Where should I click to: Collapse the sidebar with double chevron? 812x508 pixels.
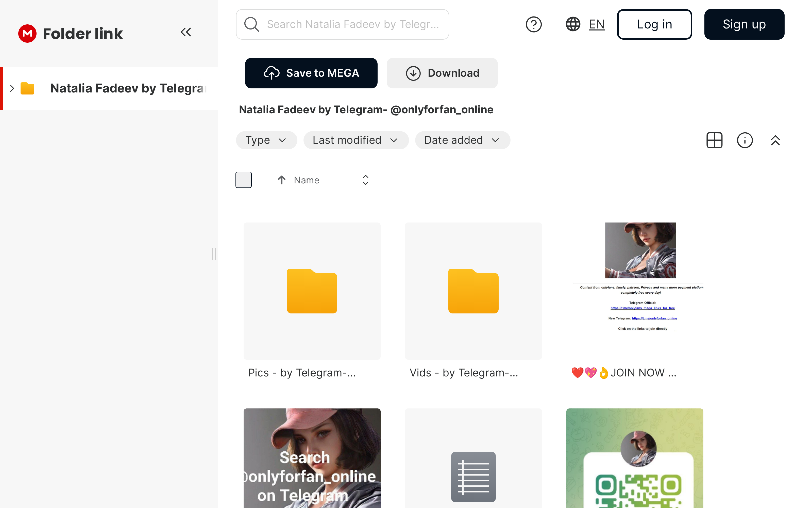tap(186, 32)
